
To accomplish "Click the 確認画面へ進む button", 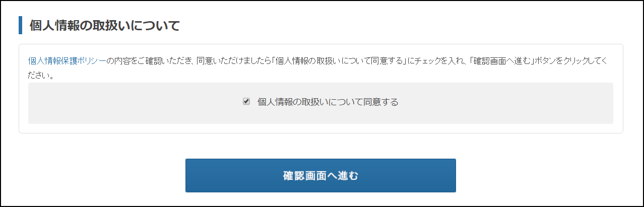I will (x=320, y=176).
